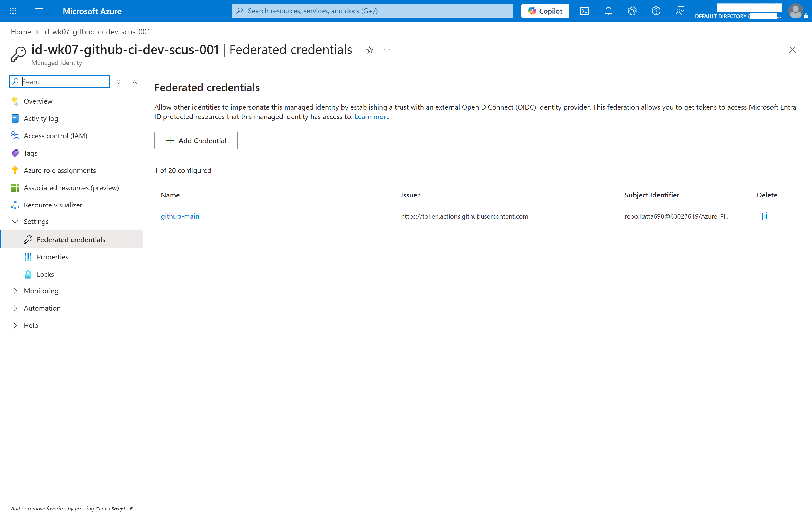Image resolution: width=812 pixels, height=514 pixels.
Task: Click the Microsoft Azure logo text
Action: pyautogui.click(x=92, y=11)
